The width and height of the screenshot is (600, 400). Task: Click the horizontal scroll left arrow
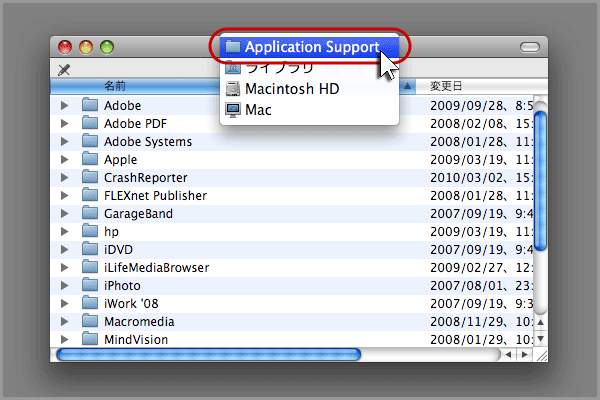508,355
